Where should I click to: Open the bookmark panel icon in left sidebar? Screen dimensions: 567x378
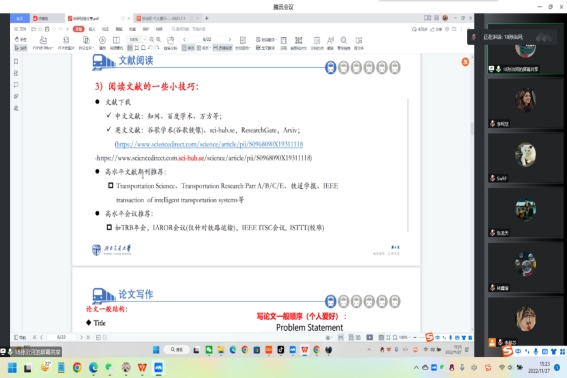(16, 61)
